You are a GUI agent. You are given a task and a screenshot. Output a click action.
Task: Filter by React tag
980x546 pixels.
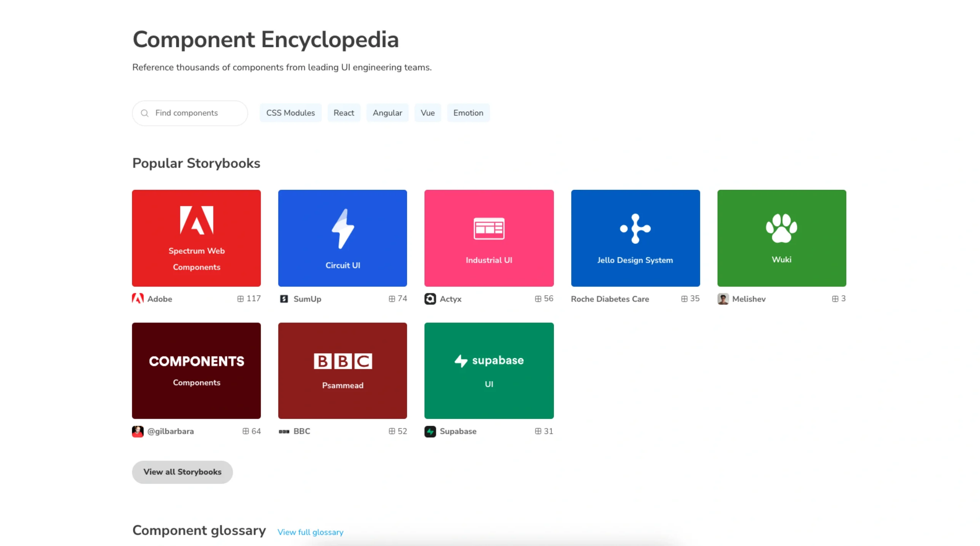point(343,113)
